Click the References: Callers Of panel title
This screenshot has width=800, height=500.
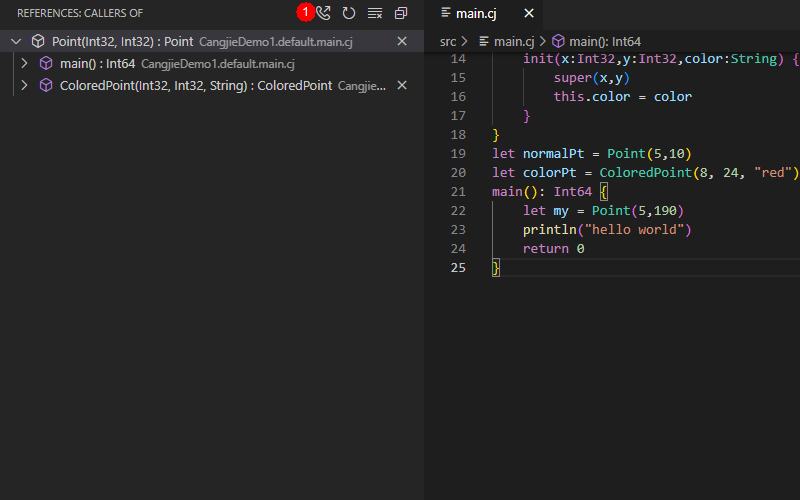coord(80,13)
